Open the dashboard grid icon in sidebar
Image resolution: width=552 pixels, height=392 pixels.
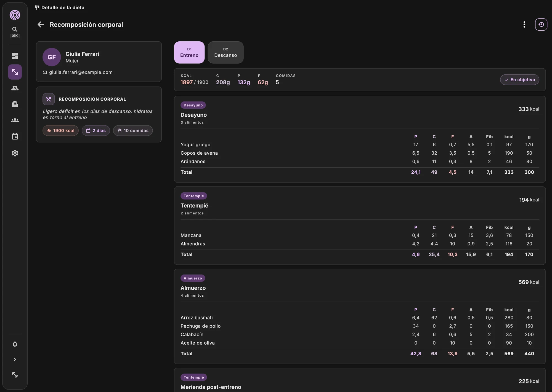tap(15, 56)
